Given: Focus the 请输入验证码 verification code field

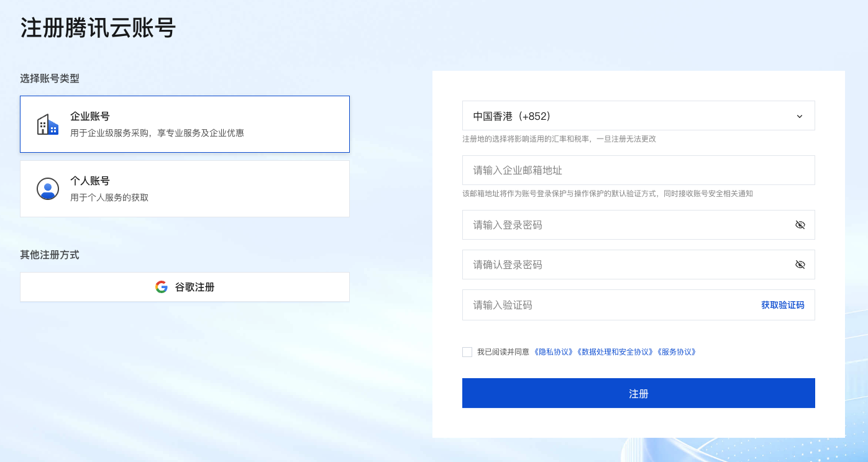Looking at the screenshot, I should coord(639,305).
